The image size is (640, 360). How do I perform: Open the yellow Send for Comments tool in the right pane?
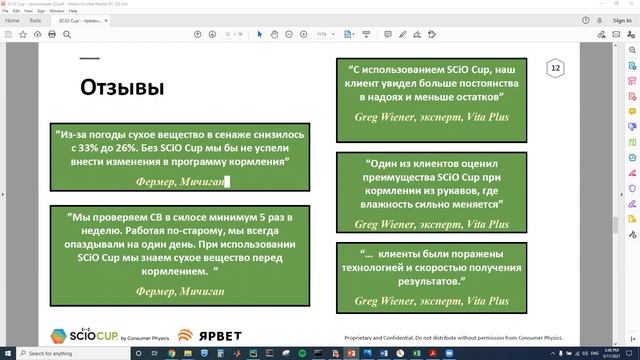(632, 219)
